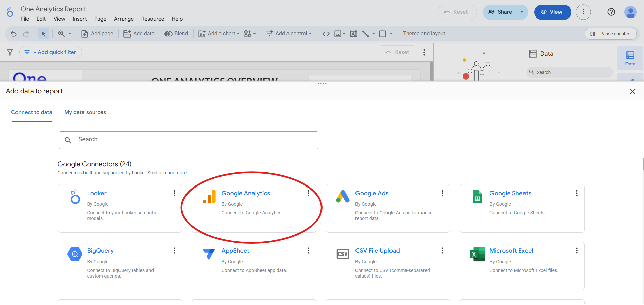This screenshot has width=644, height=305.
Task: Open the Page menu
Action: click(100, 19)
